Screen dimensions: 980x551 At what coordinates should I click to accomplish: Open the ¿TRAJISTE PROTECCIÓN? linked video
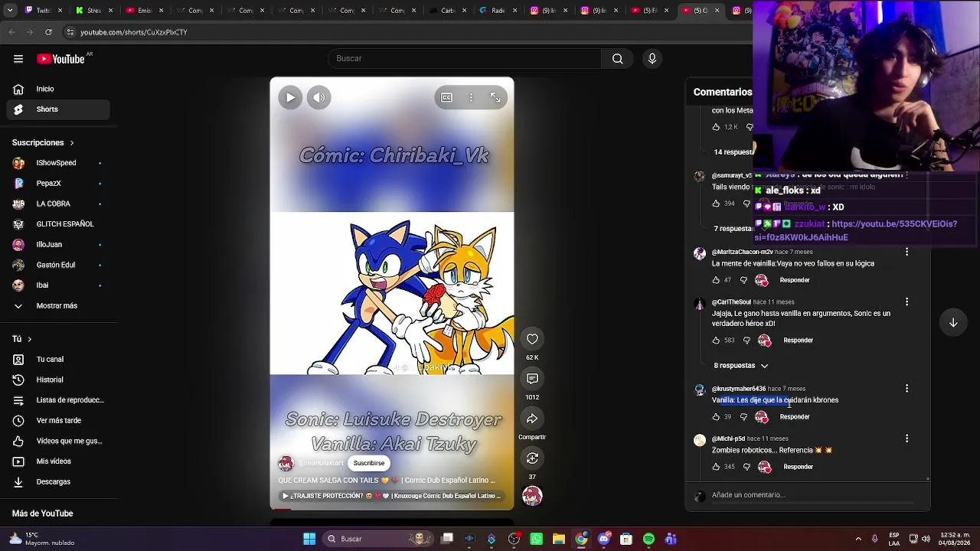click(x=391, y=496)
